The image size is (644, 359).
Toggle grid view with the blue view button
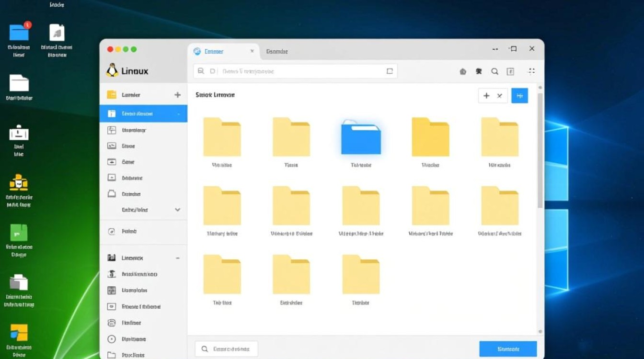tap(520, 95)
